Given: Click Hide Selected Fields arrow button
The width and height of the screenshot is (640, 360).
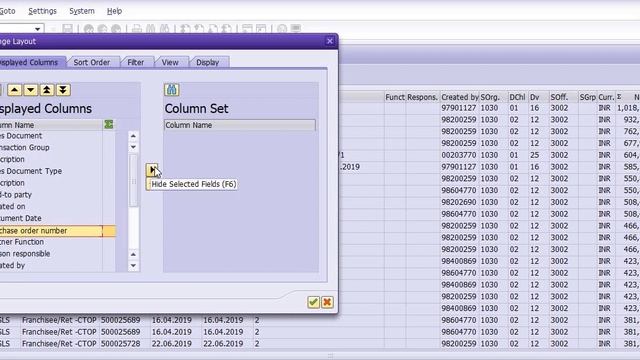Looking at the screenshot, I should tap(152, 170).
